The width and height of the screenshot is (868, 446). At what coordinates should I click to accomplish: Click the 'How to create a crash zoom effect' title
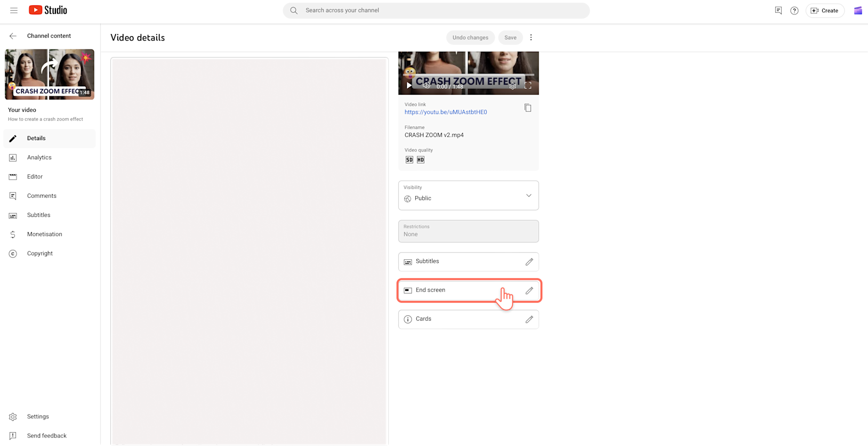[45, 119]
